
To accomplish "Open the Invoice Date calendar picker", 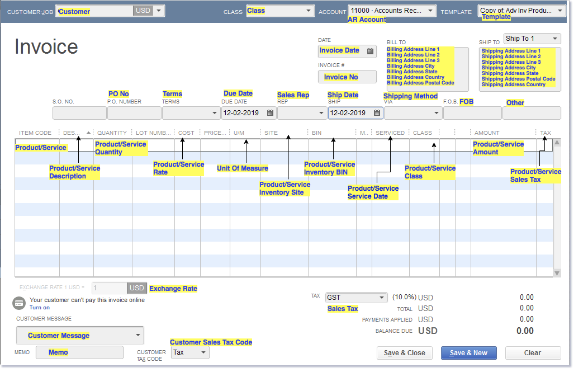I will pyautogui.click(x=370, y=51).
